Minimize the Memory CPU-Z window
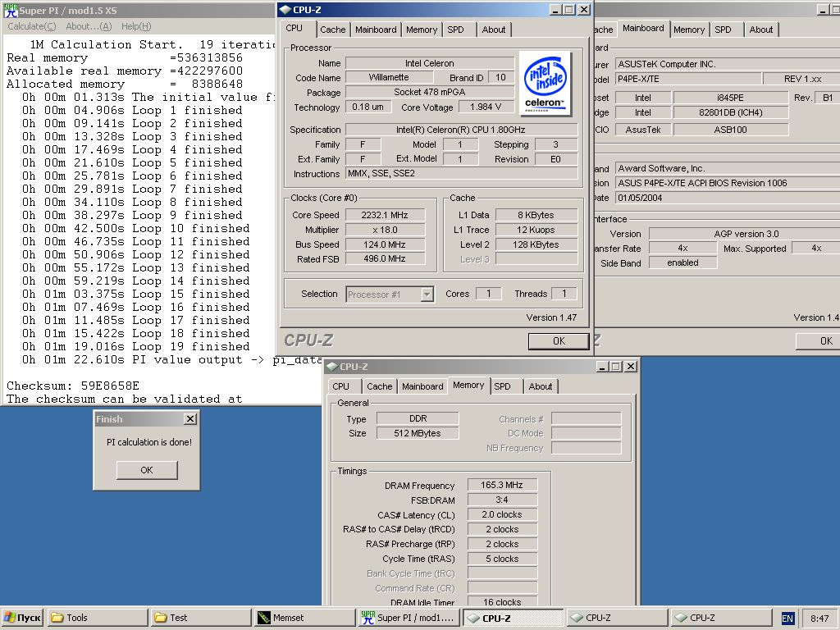Image resolution: width=840 pixels, height=630 pixels. tap(602, 367)
